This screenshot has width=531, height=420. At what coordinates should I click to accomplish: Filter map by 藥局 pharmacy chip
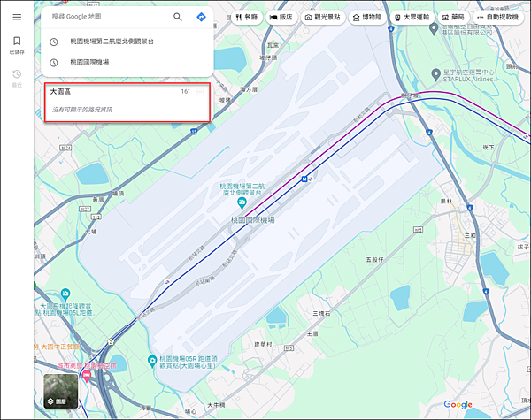(x=453, y=17)
